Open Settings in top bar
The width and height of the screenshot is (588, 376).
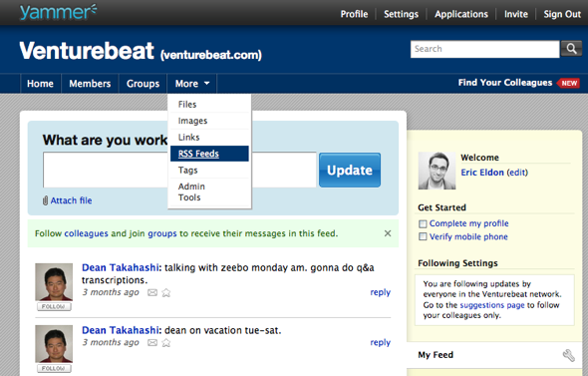pos(401,14)
